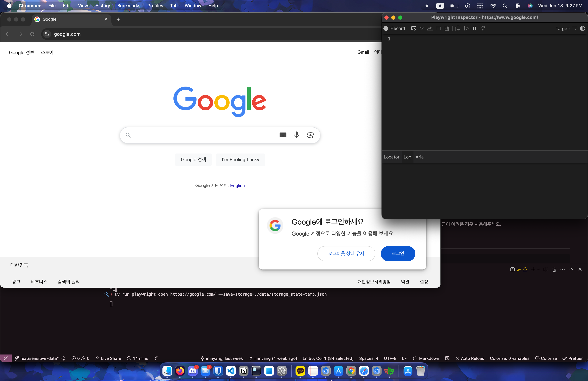Select the Assert snapshot tool
The width and height of the screenshot is (588, 381).
click(447, 28)
